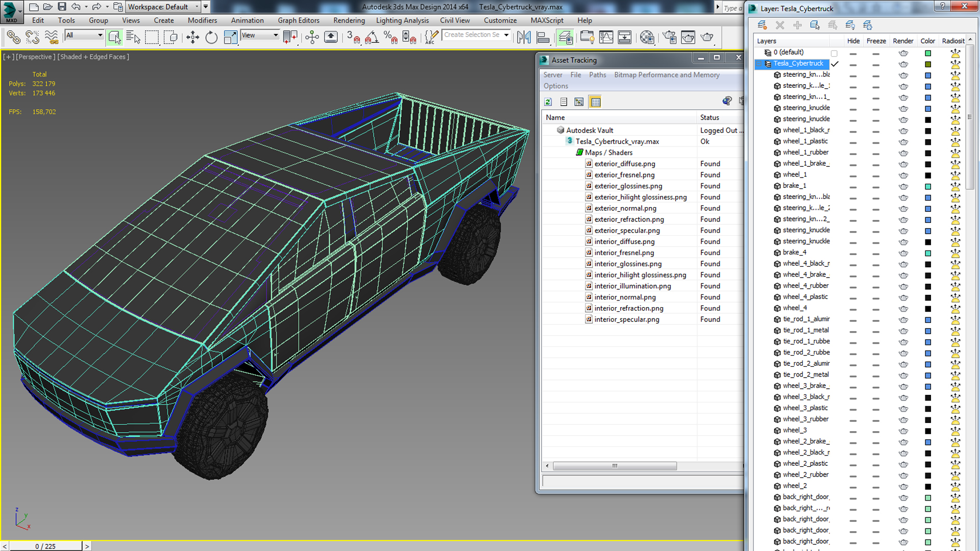This screenshot has height=551, width=980.
Task: Open the Rendering menu
Action: pyautogui.click(x=349, y=20)
